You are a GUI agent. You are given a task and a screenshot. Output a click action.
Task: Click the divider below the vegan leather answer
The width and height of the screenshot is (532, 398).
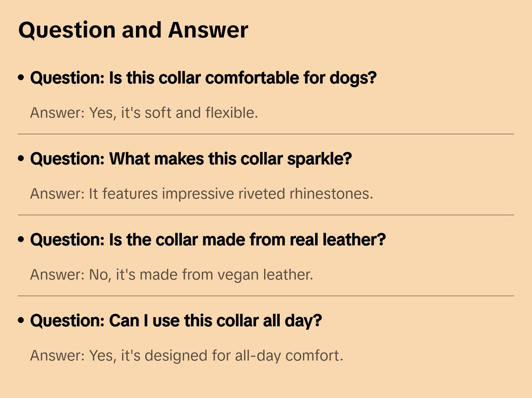[x=266, y=296]
